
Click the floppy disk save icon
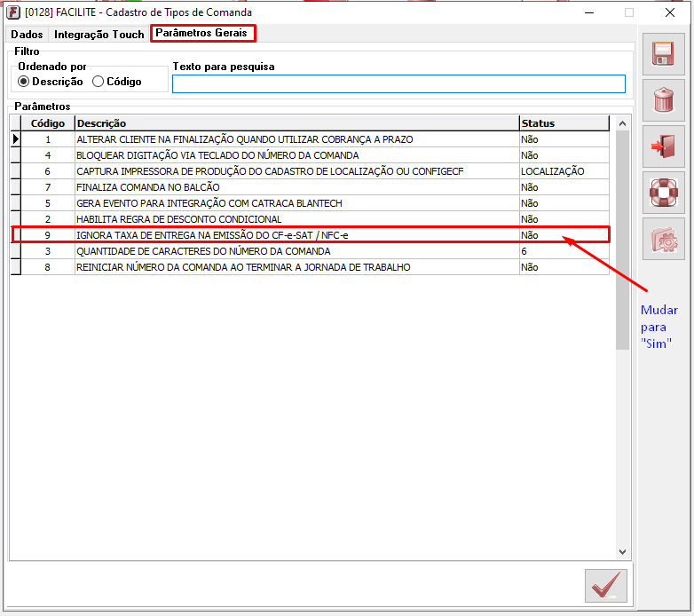point(663,54)
